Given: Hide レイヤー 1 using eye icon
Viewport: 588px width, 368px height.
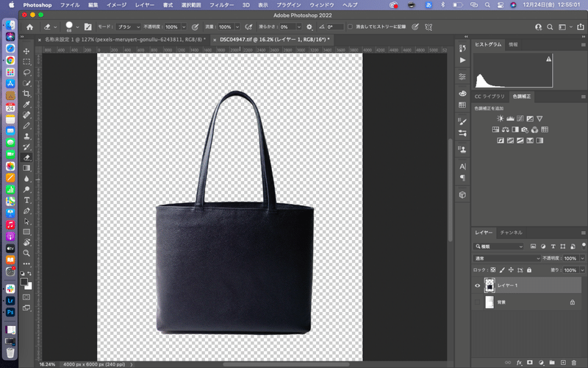Looking at the screenshot, I should 478,286.
